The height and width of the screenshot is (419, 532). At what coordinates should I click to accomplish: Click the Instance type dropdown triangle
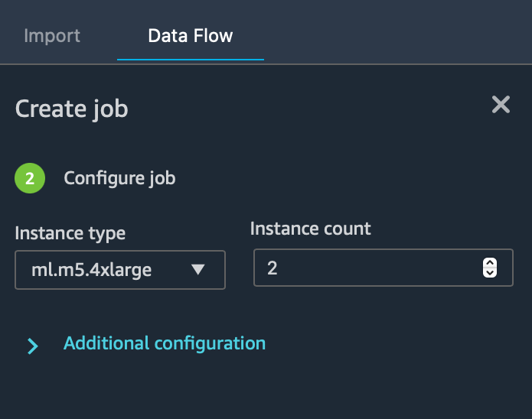click(x=197, y=269)
